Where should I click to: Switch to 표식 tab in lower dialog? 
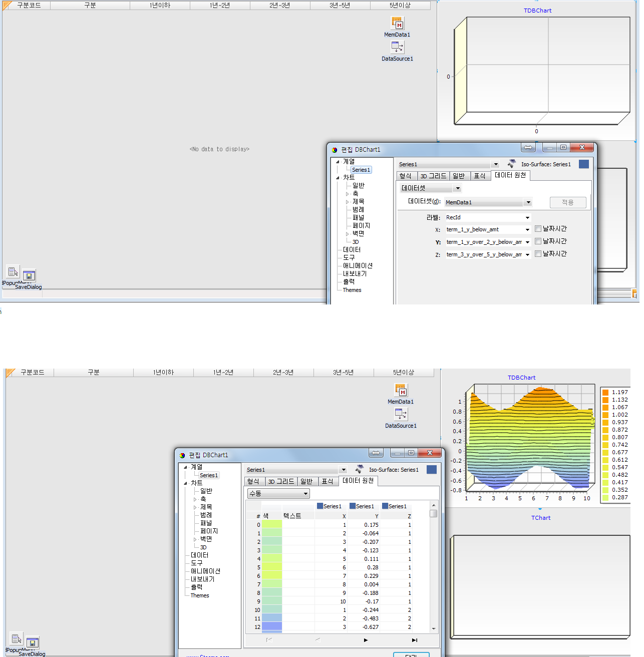point(328,481)
